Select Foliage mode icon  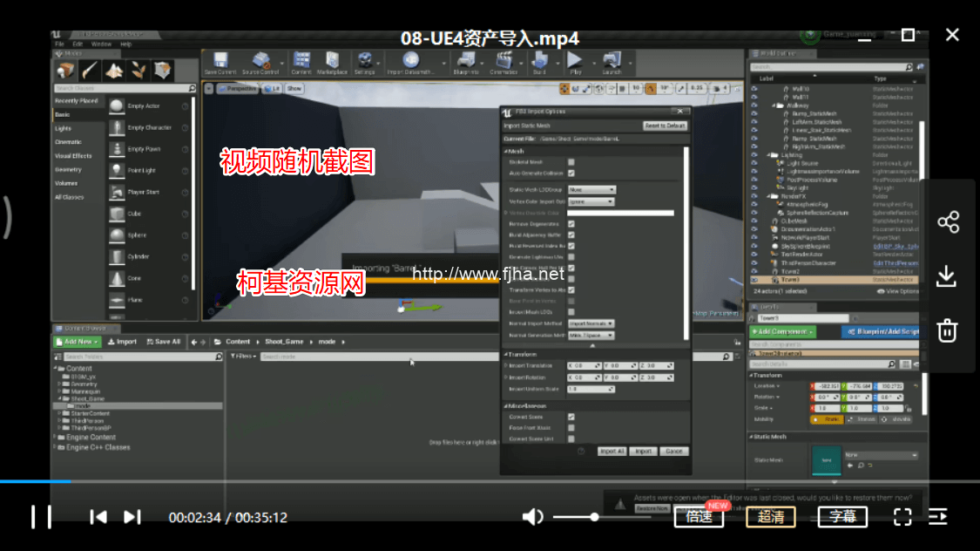[139, 70]
